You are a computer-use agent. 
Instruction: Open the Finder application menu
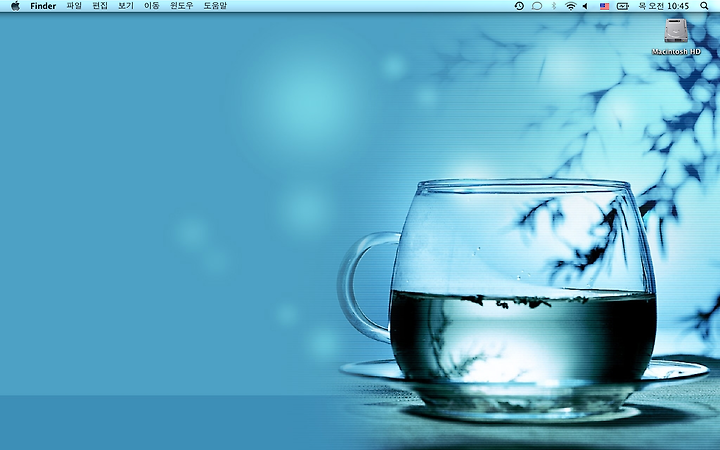(x=43, y=6)
